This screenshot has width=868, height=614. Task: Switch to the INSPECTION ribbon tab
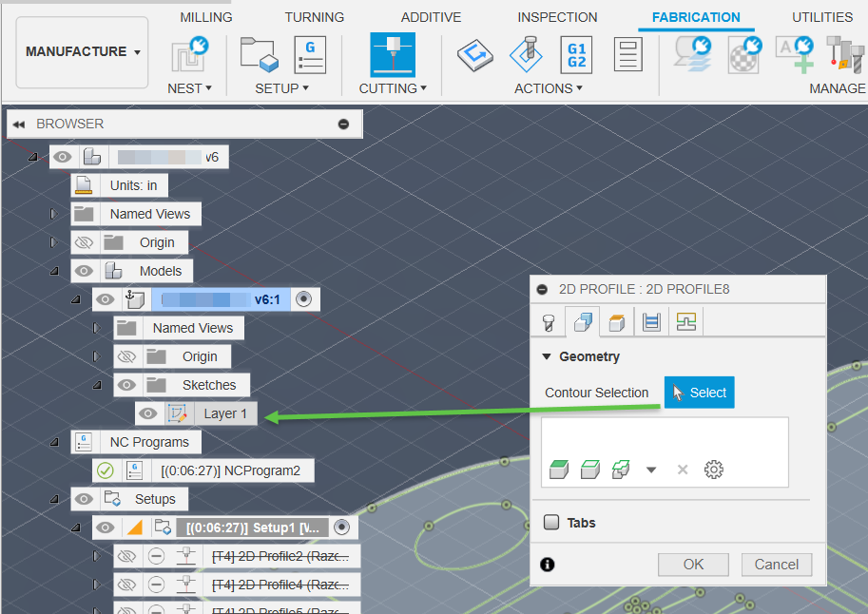click(x=557, y=16)
